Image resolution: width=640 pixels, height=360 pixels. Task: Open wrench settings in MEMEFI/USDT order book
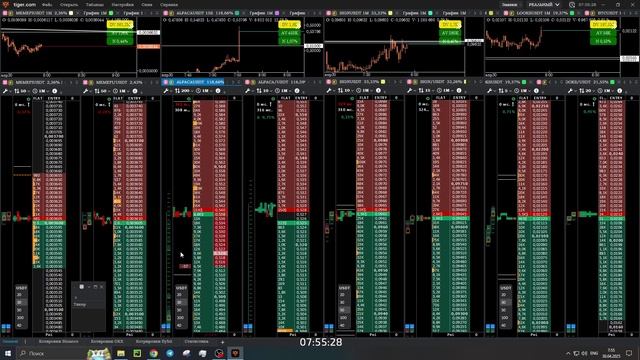coord(86,91)
